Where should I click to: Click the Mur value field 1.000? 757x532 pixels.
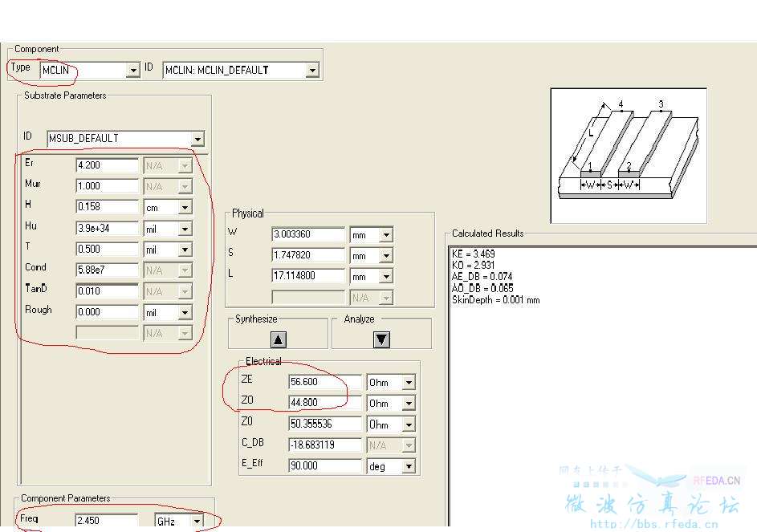[x=108, y=186]
